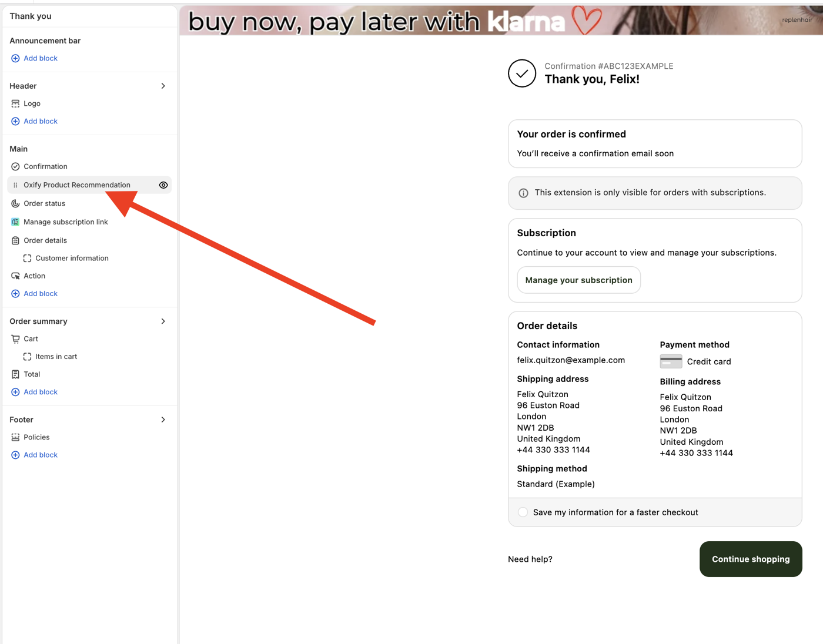Click the info icon in subscription notice
The height and width of the screenshot is (644, 823).
point(523,193)
